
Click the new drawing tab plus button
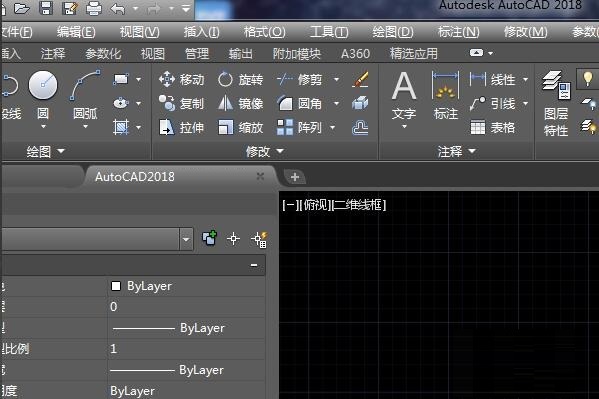point(295,177)
